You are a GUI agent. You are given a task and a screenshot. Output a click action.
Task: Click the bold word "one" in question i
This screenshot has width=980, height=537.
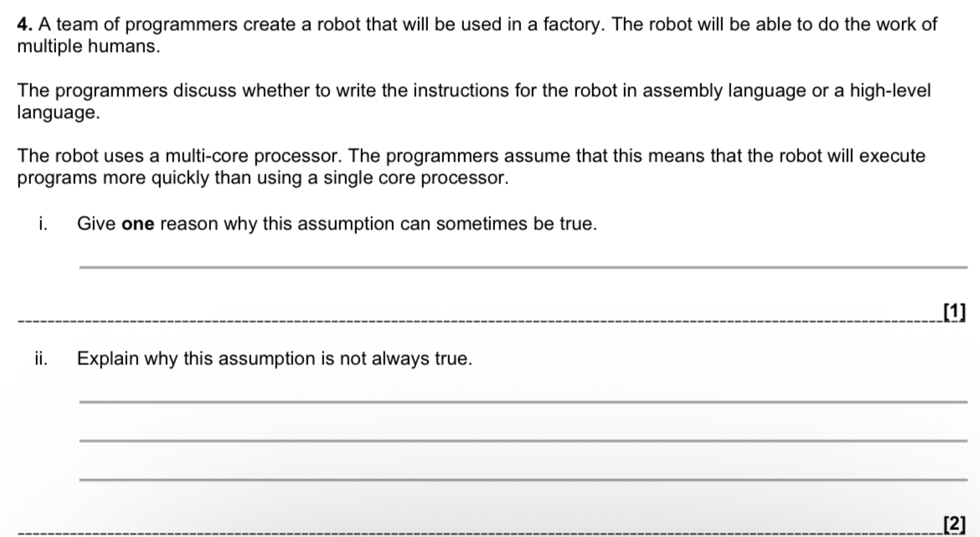(139, 225)
